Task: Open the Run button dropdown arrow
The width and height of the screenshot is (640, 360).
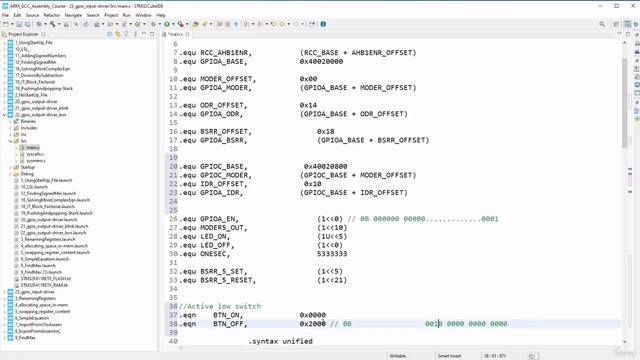Action: tap(173, 24)
